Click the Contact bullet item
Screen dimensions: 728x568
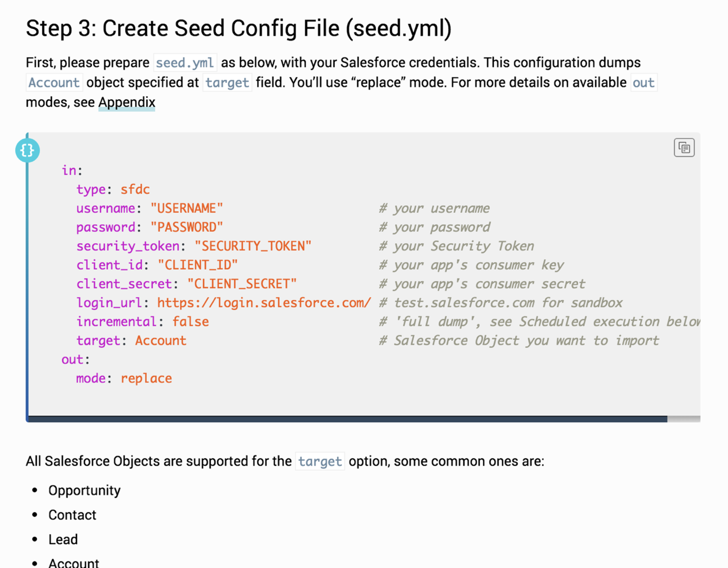(x=72, y=515)
